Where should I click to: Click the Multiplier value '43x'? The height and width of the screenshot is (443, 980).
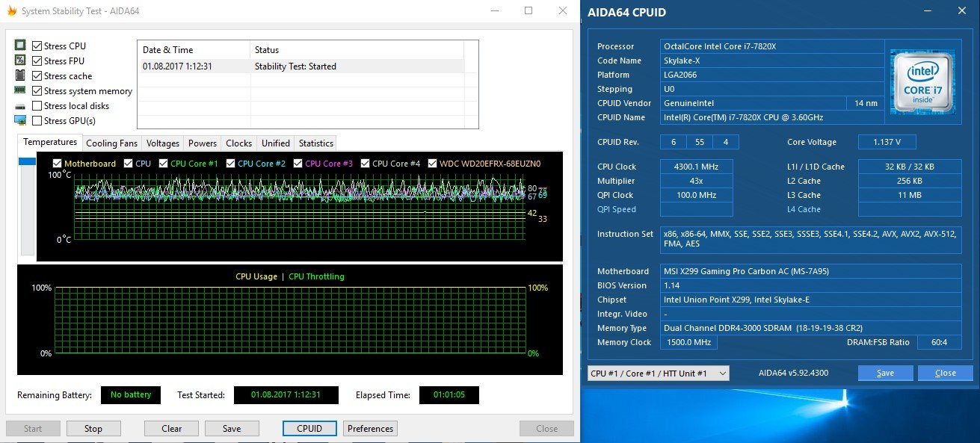696,181
